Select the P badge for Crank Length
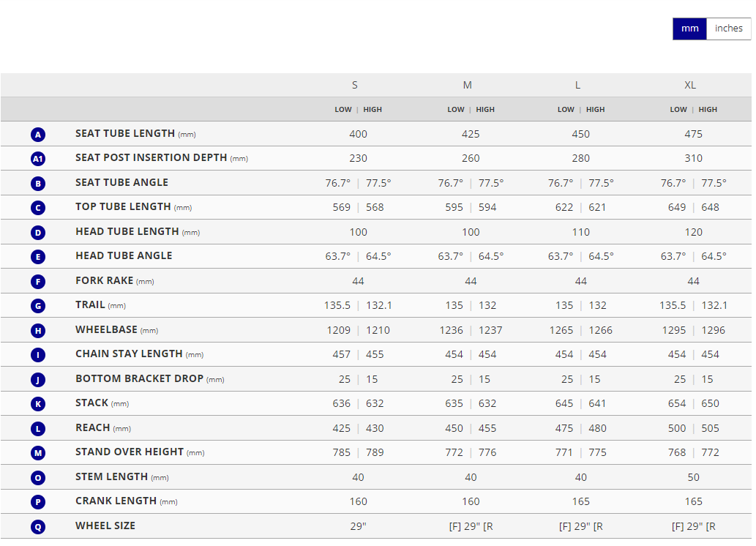 point(38,501)
